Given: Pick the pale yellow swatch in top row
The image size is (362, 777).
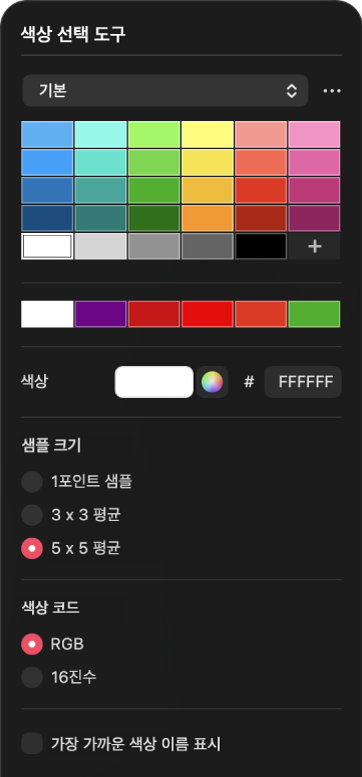Looking at the screenshot, I should click(207, 134).
